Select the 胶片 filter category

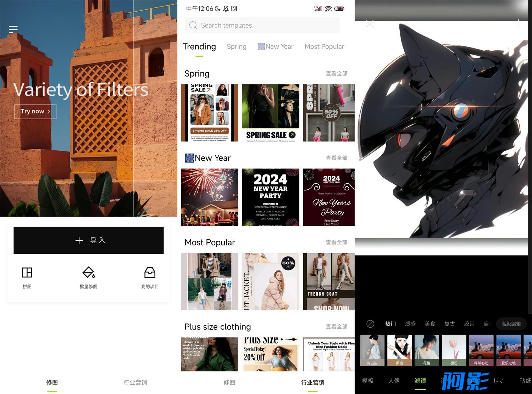click(469, 324)
